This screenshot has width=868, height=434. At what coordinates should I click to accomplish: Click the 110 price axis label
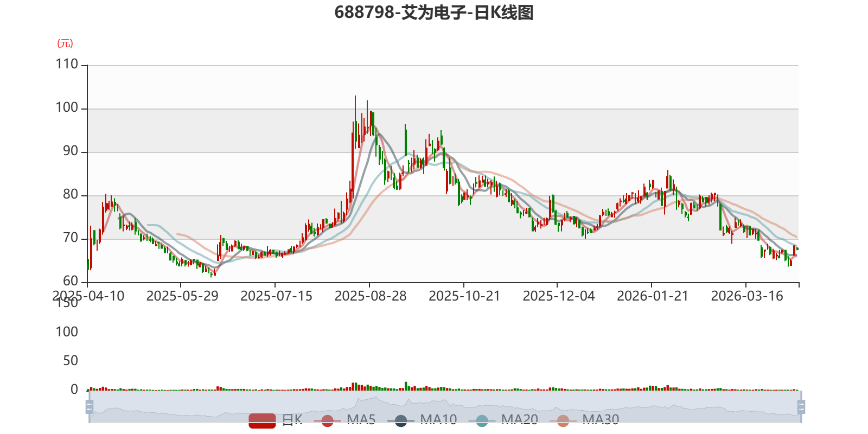[67, 64]
